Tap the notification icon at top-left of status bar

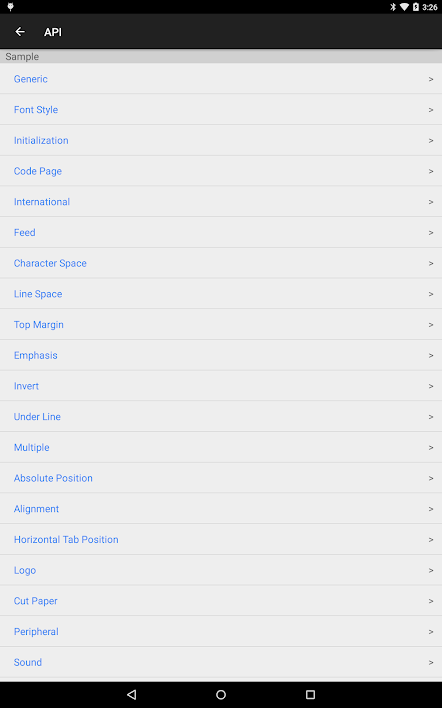10,7
